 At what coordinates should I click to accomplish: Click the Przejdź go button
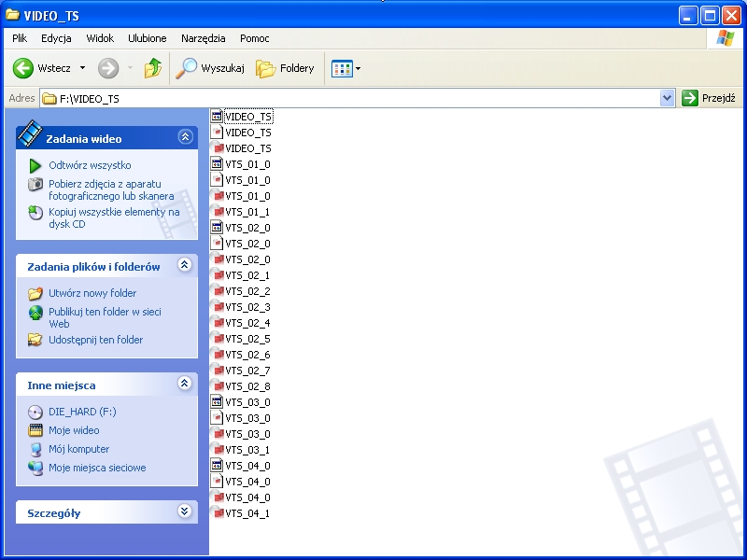pyautogui.click(x=709, y=99)
